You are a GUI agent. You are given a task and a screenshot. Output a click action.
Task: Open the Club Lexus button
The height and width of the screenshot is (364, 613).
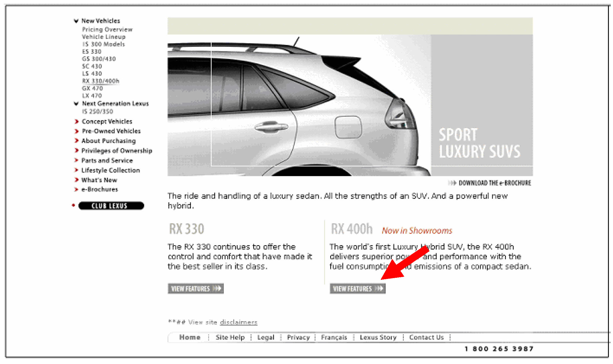click(111, 206)
